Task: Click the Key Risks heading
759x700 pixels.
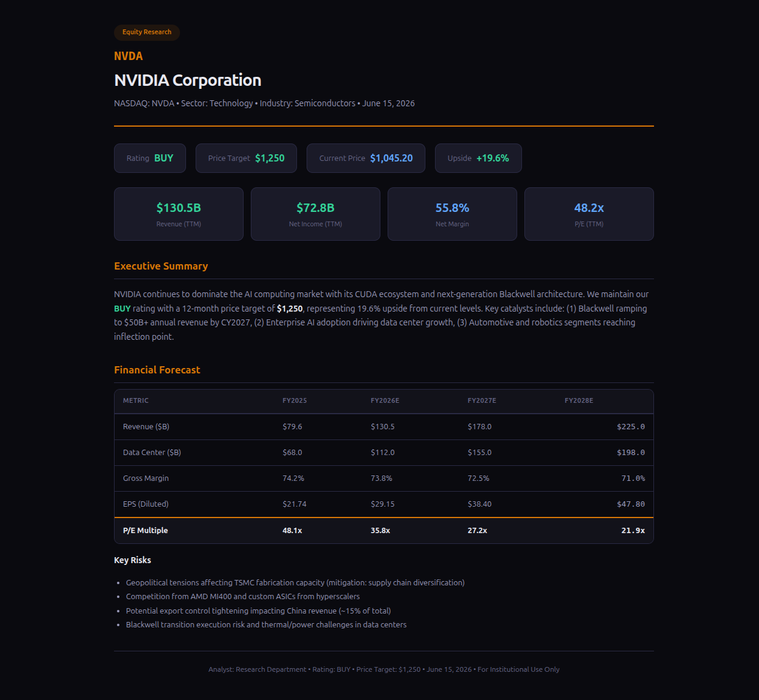Action: pos(133,560)
